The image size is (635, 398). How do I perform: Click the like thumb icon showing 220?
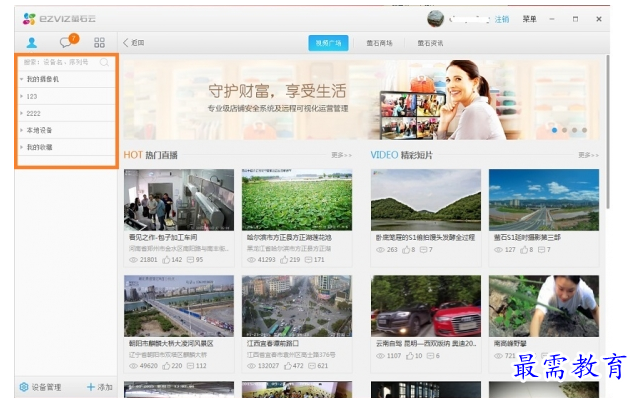click(x=166, y=366)
